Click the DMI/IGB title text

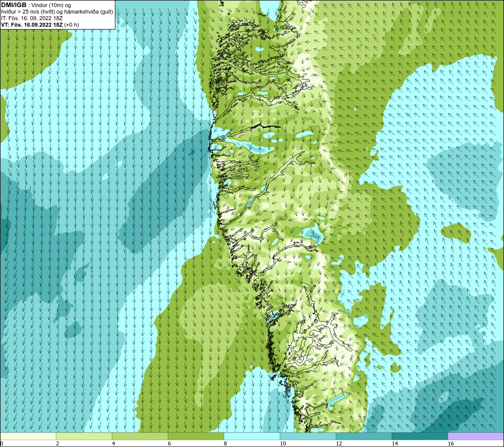point(14,5)
